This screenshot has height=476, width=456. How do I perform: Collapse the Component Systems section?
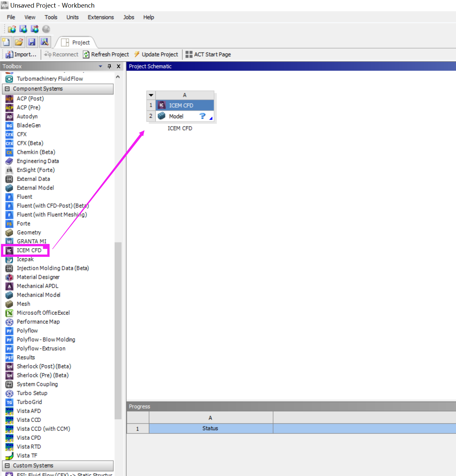click(x=7, y=89)
